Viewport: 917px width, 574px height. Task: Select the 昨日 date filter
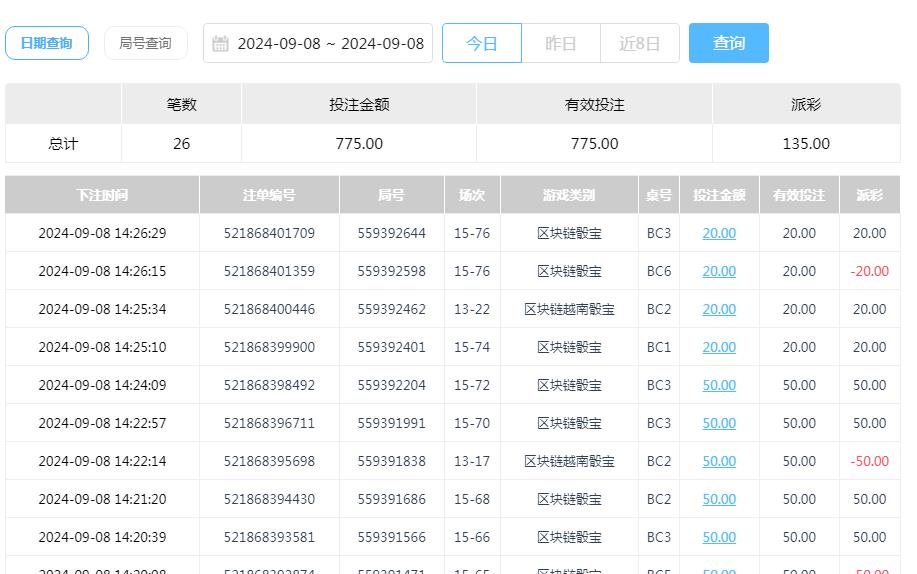pos(560,44)
